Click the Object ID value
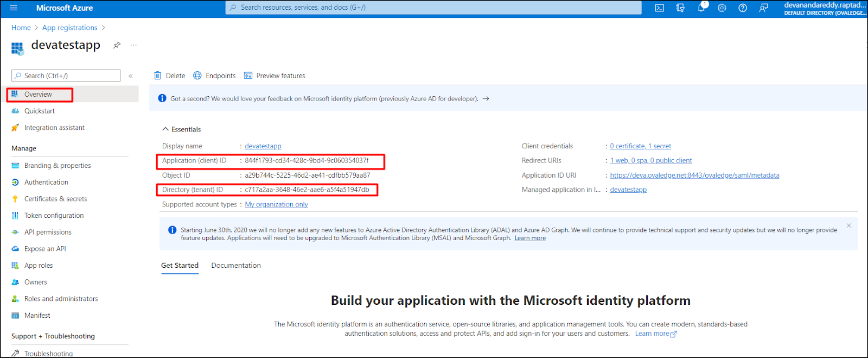 [308, 175]
